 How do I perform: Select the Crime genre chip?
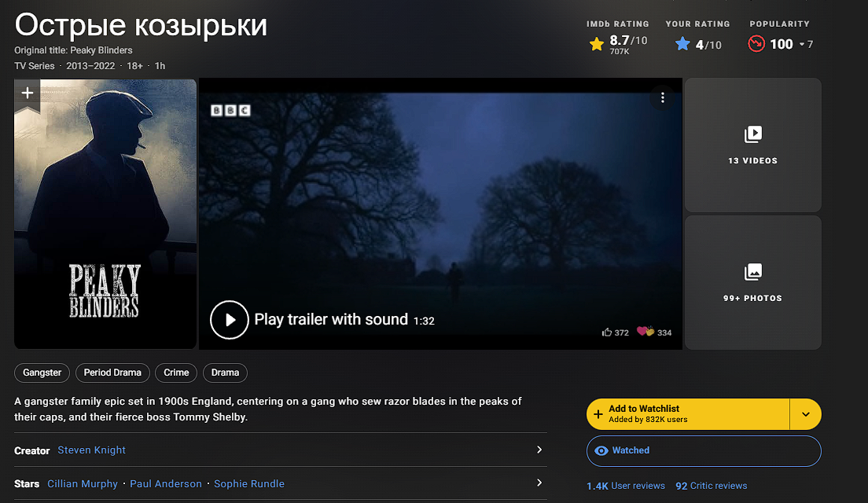click(176, 373)
